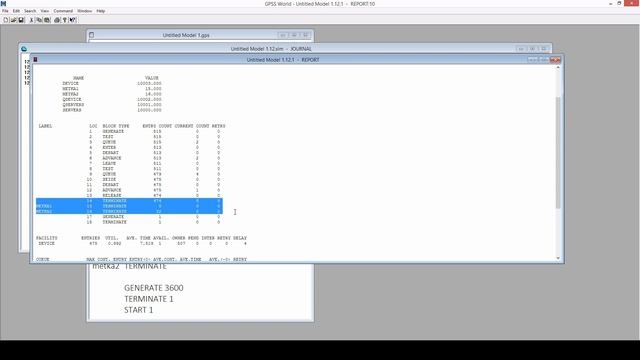
Task: Click the 'FACILITY' section header in report
Action: click(47, 238)
